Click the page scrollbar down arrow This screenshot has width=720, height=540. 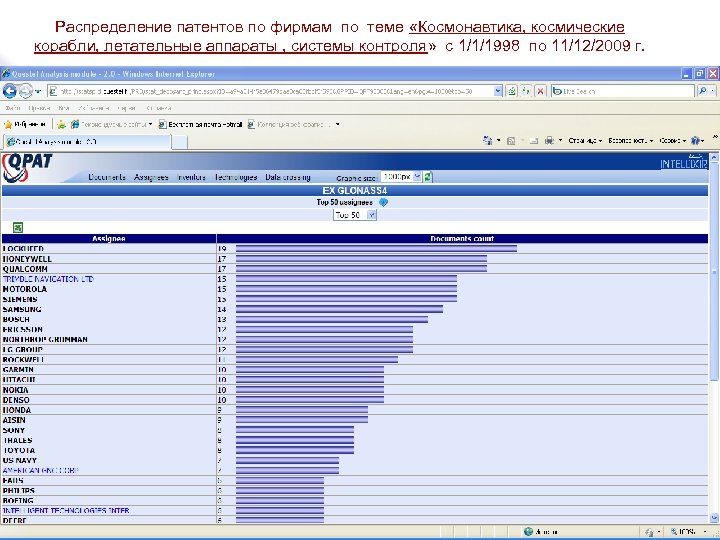coord(714,518)
